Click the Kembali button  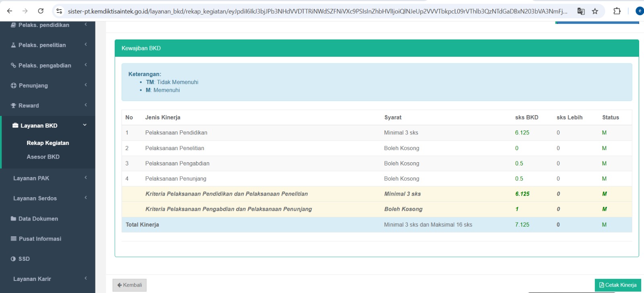coord(130,285)
